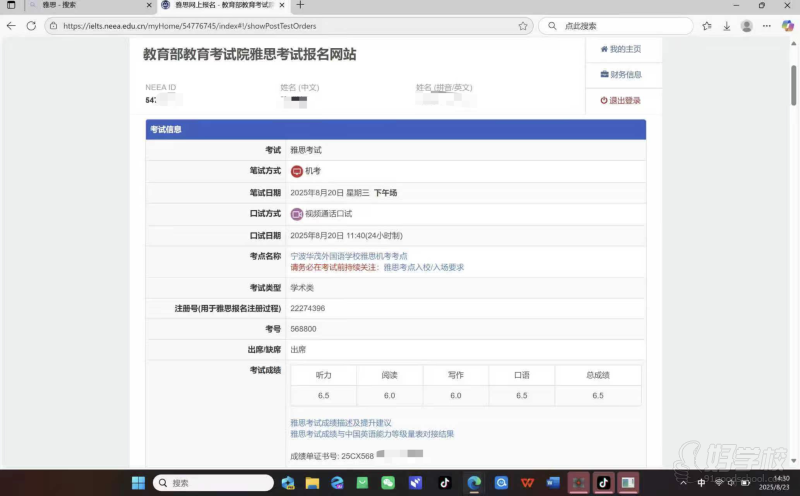
Task: Go to 我的主页 in the sidebar
Action: click(620, 49)
